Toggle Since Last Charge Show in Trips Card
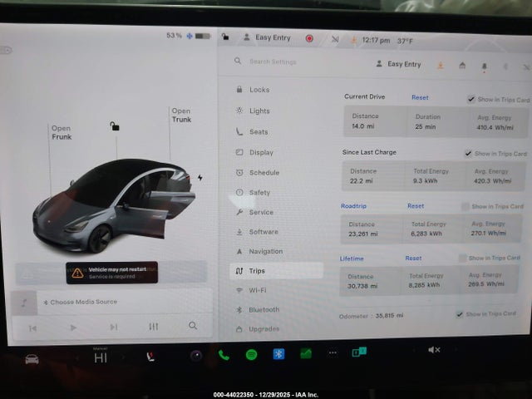532x399 pixels. (x=468, y=153)
